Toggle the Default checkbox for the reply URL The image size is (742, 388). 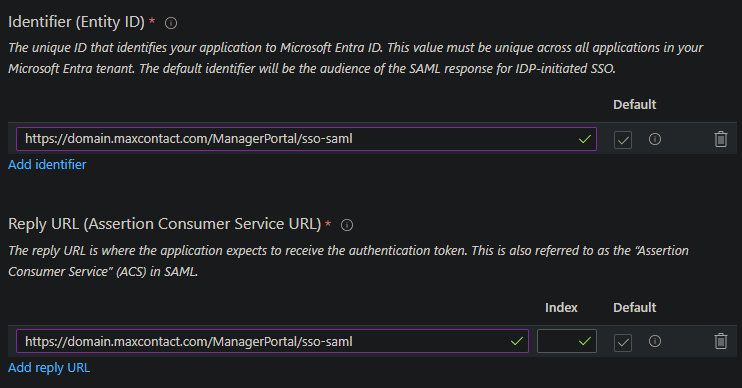623,342
